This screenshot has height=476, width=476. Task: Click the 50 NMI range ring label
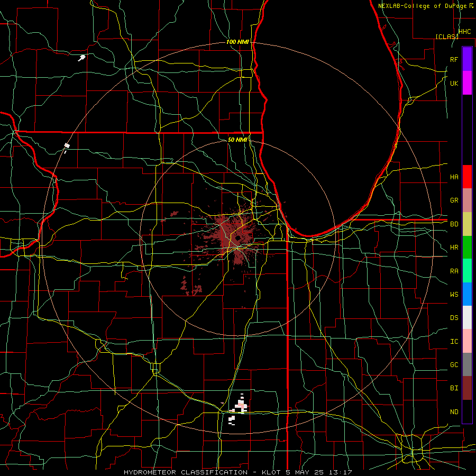pyautogui.click(x=237, y=140)
